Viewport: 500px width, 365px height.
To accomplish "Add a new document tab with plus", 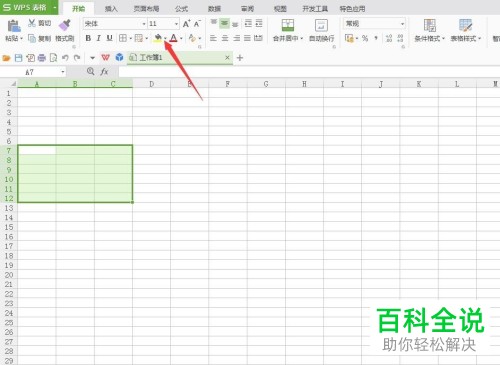I will 240,58.
